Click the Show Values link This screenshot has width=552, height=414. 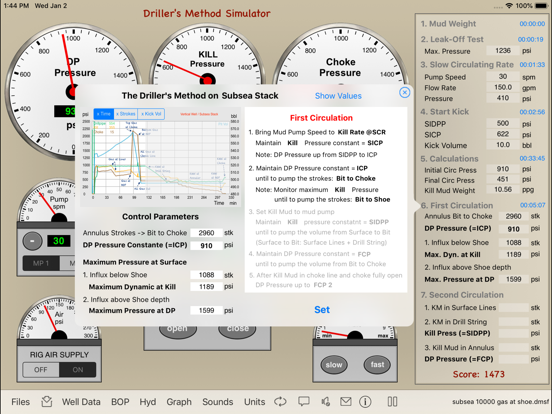point(338,96)
